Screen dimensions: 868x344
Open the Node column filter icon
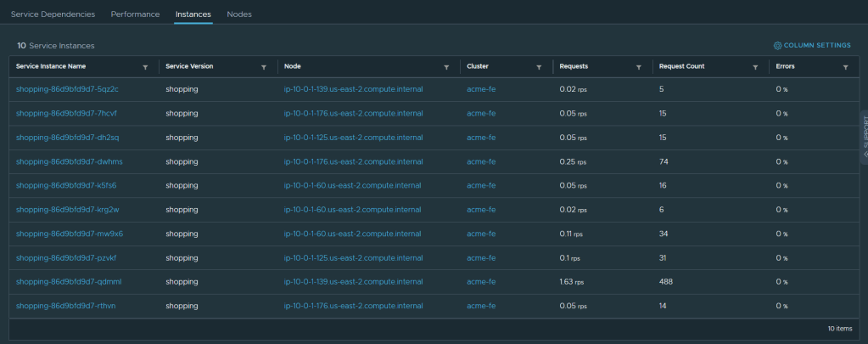coord(446,67)
